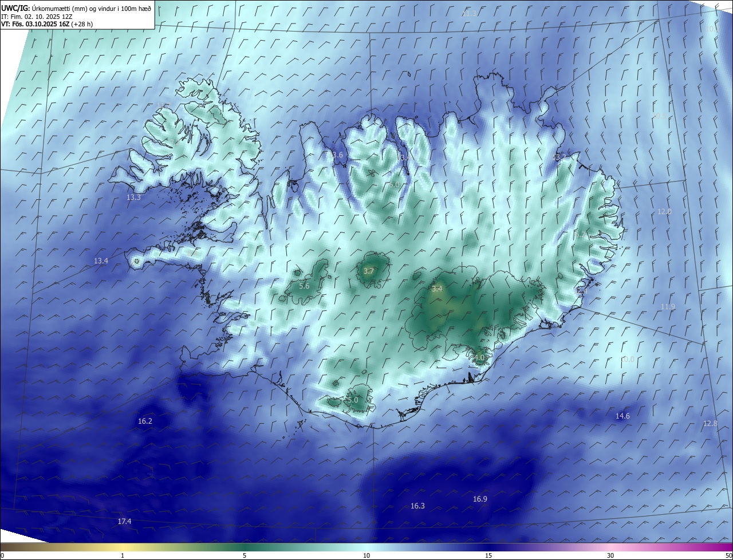This screenshot has width=733, height=560.
Task: Click the 11.9 value east of Iceland
Action: (668, 306)
